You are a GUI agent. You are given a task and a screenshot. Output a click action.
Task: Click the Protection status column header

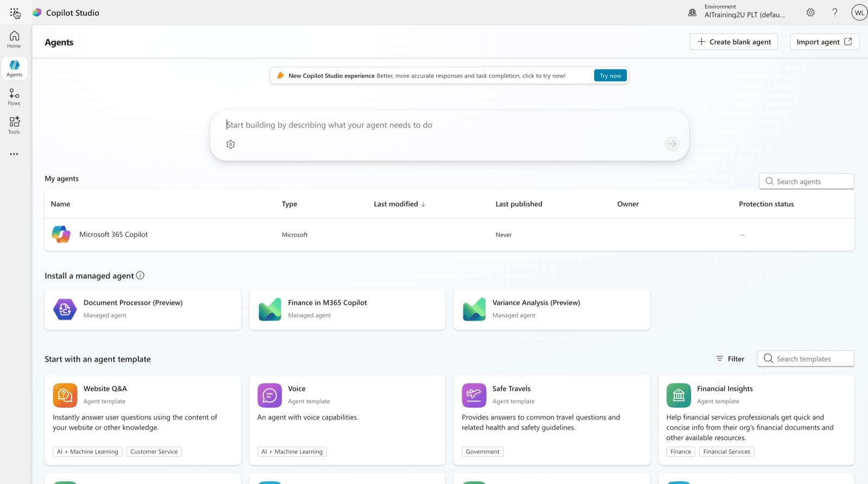coord(766,204)
